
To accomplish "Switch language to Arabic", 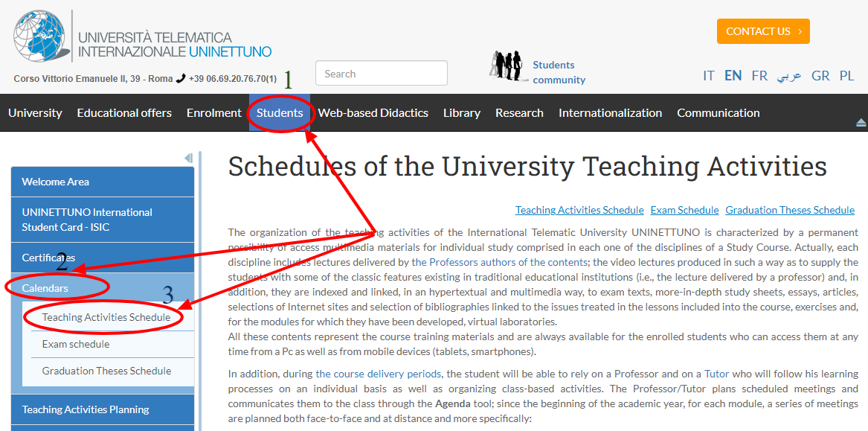I will pos(789,76).
